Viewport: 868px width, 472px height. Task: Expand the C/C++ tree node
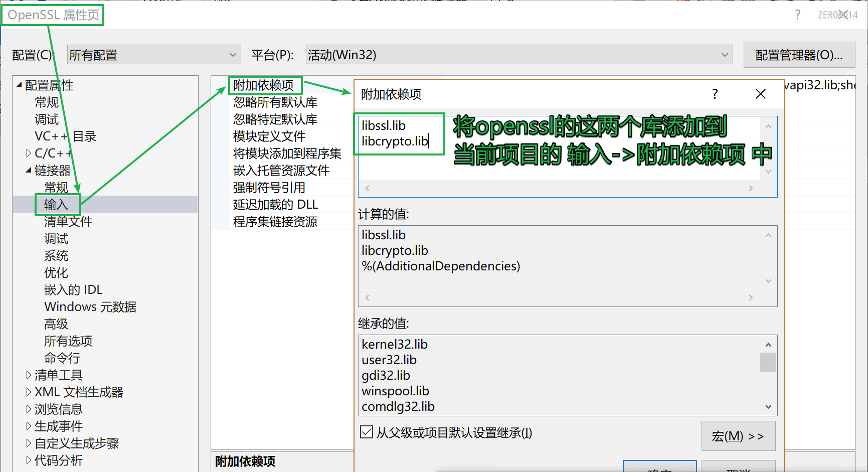[x=29, y=153]
